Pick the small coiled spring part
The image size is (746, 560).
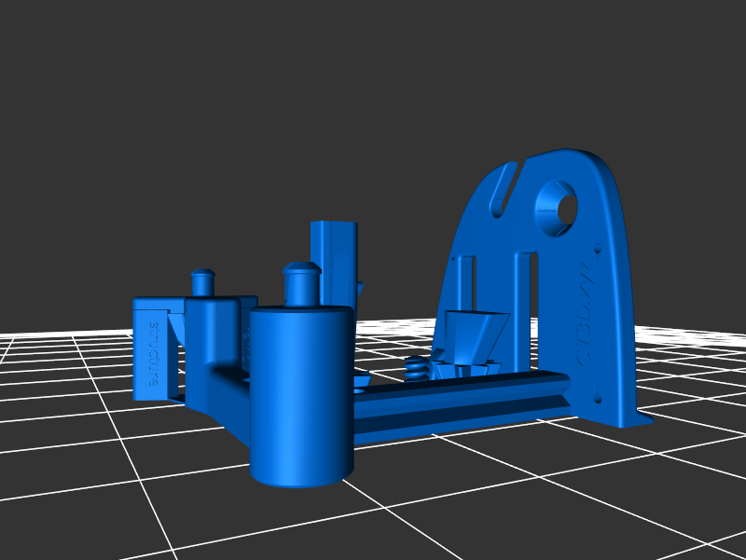pyautogui.click(x=418, y=366)
